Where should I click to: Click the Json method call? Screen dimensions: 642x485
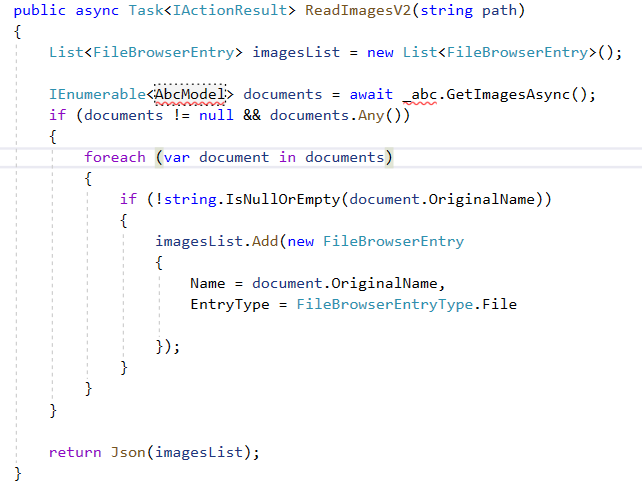click(128, 452)
